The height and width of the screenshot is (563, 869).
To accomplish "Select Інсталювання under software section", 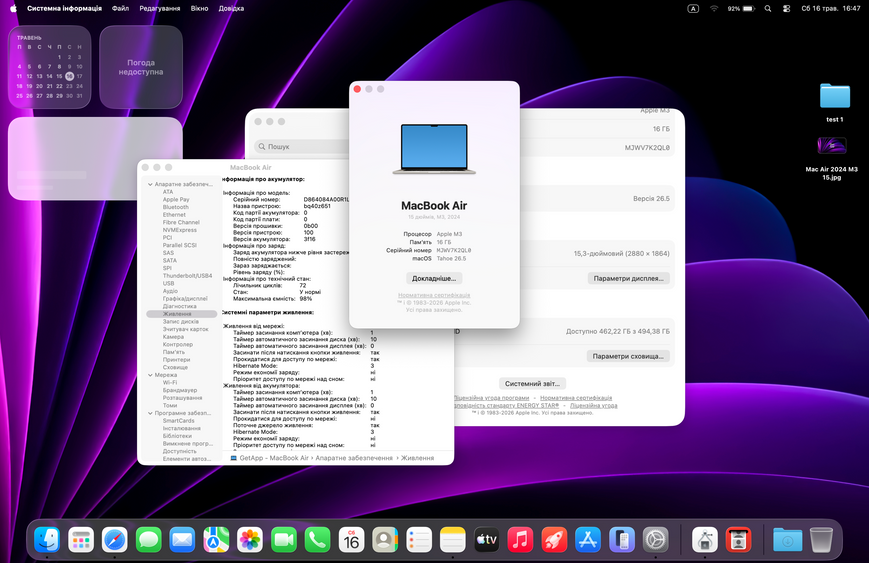I will 182,428.
